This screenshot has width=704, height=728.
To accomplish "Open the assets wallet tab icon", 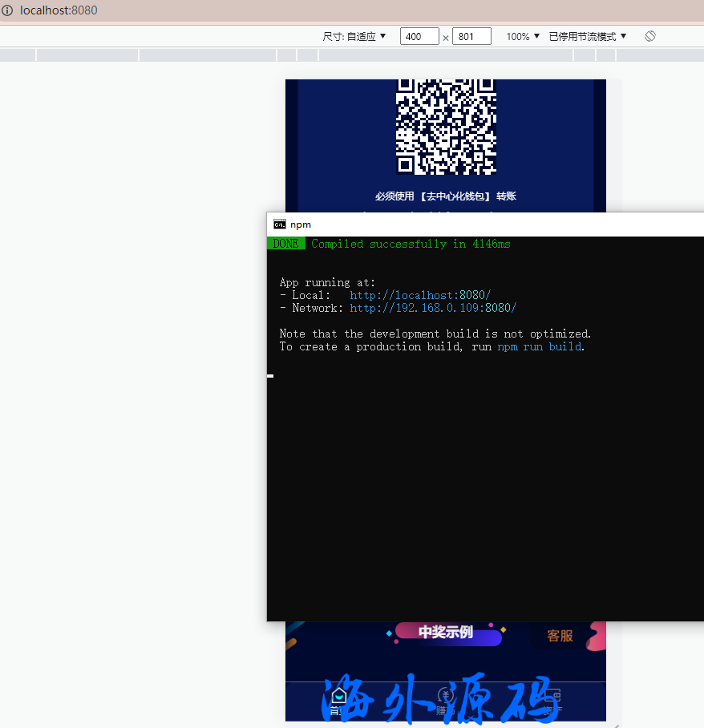I will (x=552, y=696).
